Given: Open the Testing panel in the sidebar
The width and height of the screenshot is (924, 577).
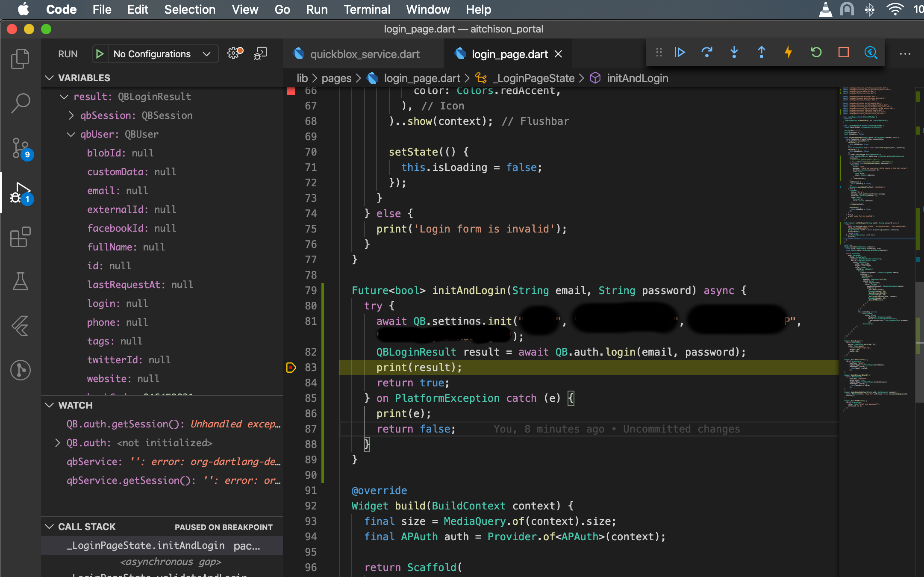Looking at the screenshot, I should pos(20,282).
